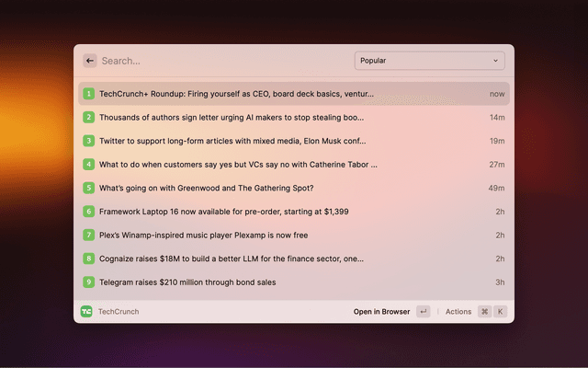The image size is (588, 368).
Task: Click the K key icon in footer
Action: [501, 312]
